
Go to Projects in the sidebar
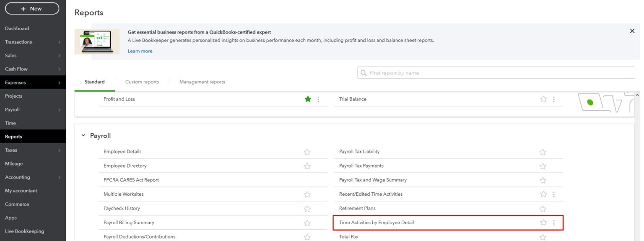(x=13, y=96)
